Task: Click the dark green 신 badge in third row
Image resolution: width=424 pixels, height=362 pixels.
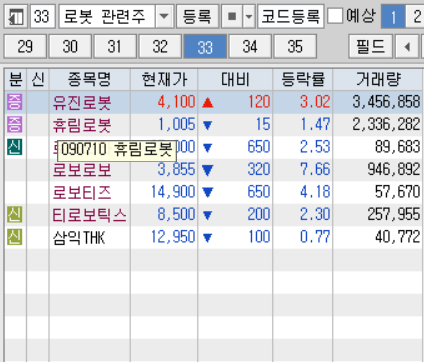Action: [15, 147]
